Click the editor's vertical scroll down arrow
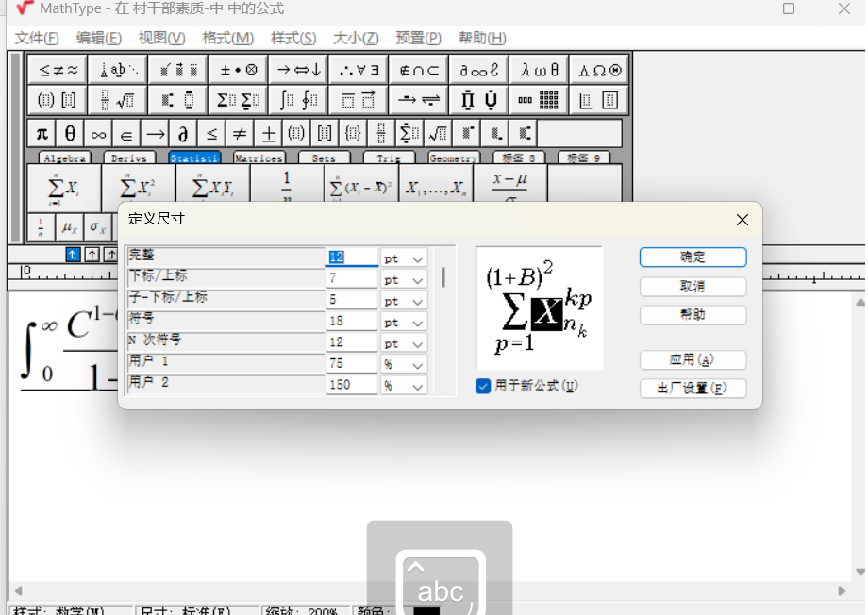868x615 pixels. point(860,572)
